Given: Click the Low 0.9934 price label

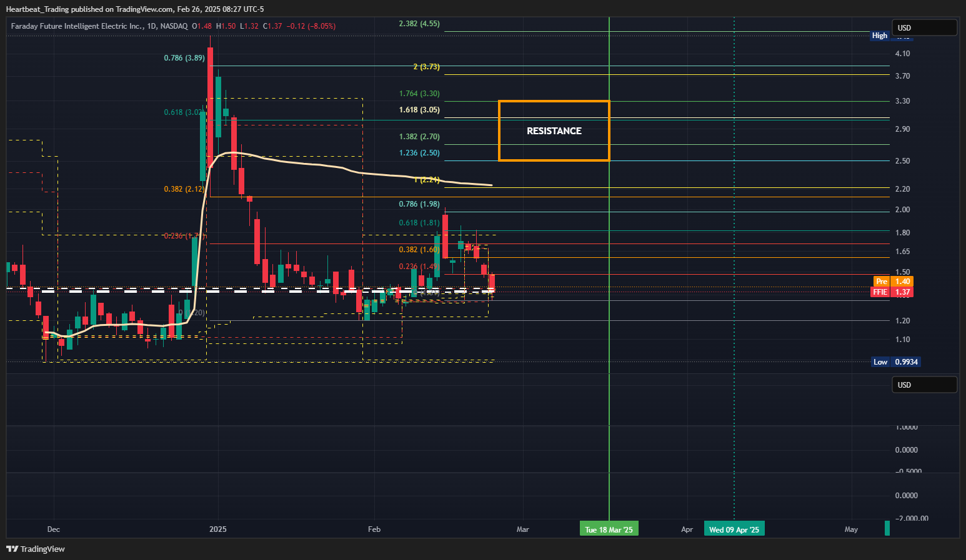Looking at the screenshot, I should (897, 362).
